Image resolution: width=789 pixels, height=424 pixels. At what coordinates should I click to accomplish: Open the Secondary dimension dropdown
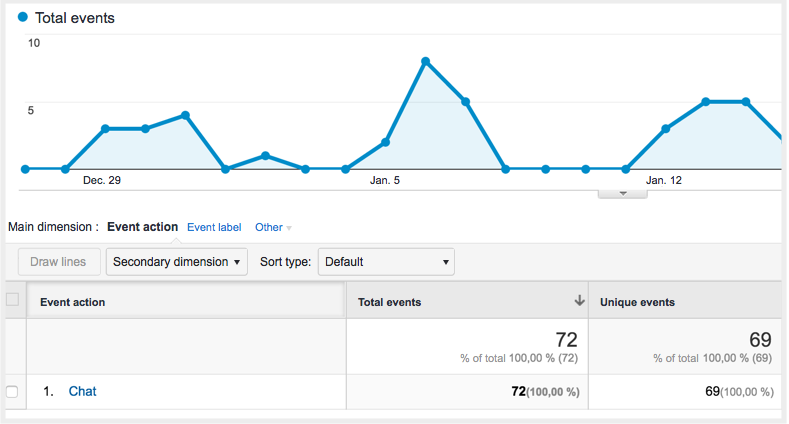pos(177,262)
